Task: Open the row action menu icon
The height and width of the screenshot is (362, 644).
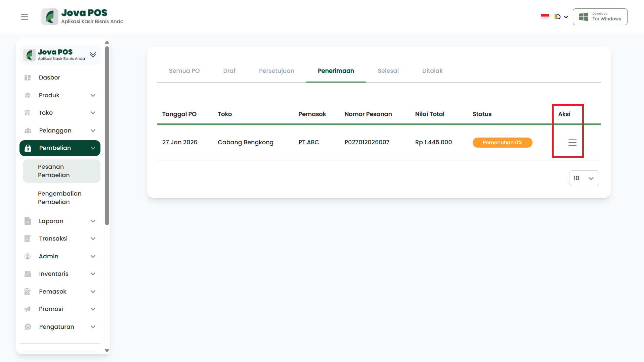Action: tap(572, 143)
